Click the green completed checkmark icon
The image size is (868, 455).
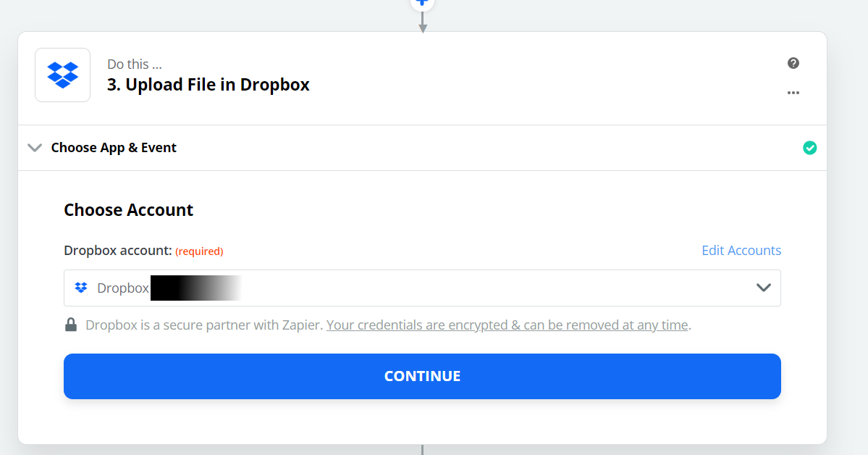[810, 148]
